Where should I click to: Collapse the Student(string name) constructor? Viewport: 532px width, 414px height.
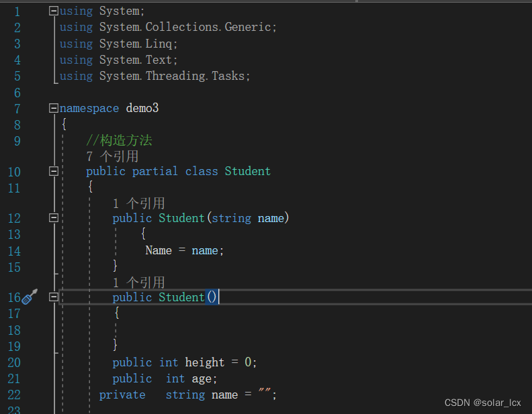53,217
